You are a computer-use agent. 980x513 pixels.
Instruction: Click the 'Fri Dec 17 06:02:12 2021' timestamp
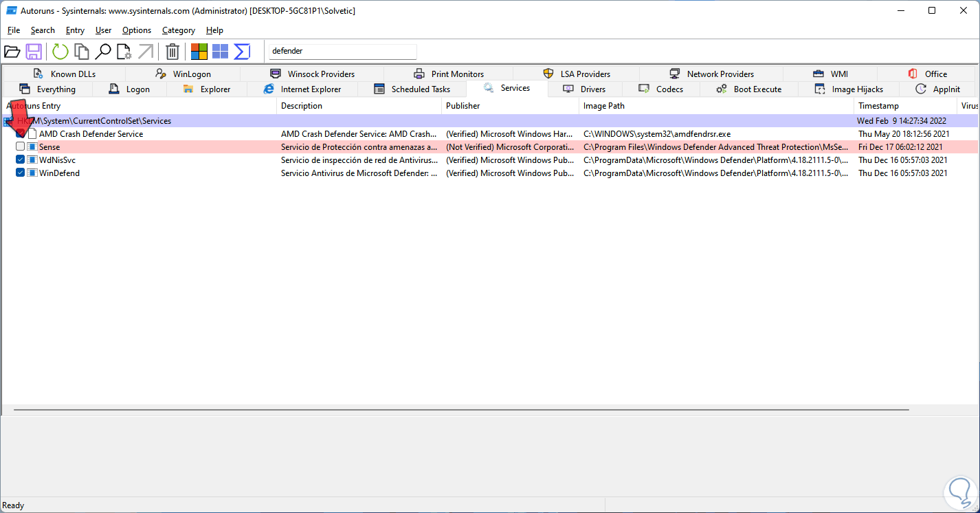pyautogui.click(x=900, y=147)
